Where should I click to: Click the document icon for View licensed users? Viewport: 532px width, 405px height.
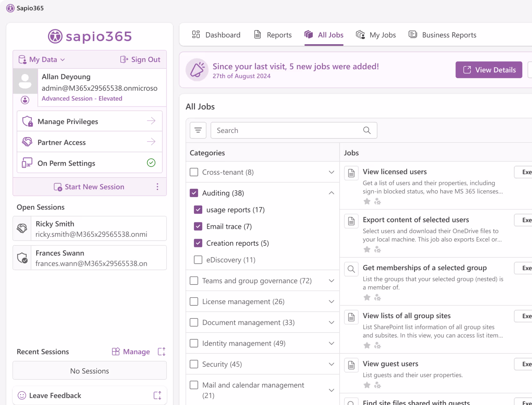click(x=351, y=173)
